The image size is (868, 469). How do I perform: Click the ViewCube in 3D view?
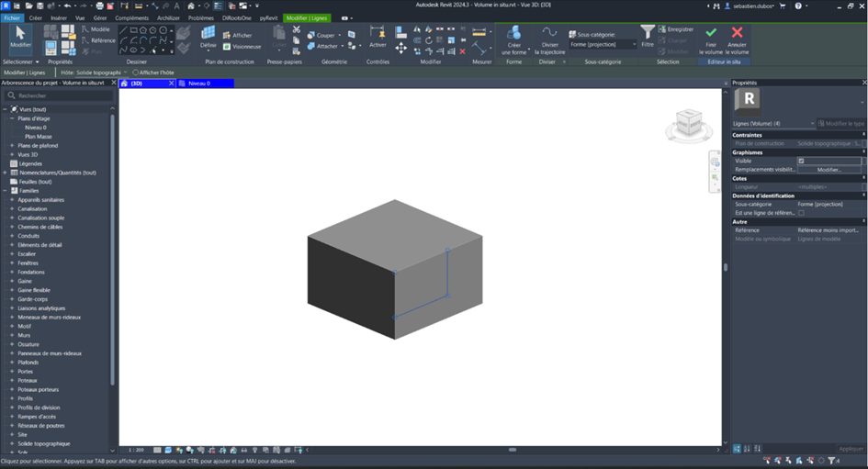click(688, 124)
